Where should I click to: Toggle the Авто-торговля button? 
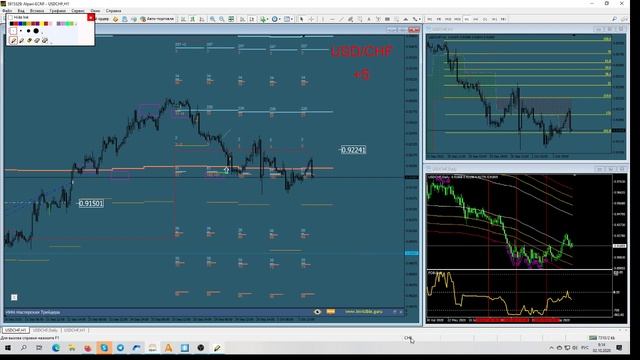pos(157,19)
